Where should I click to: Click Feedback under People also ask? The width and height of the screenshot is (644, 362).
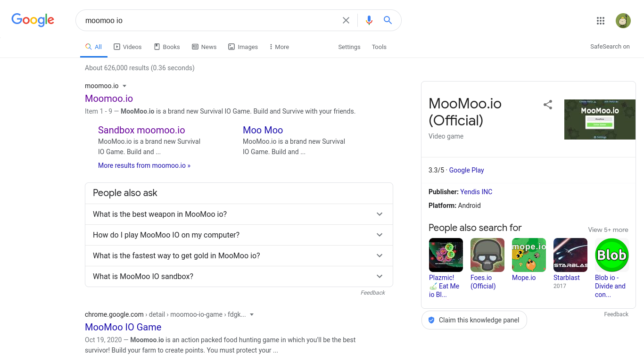click(373, 293)
